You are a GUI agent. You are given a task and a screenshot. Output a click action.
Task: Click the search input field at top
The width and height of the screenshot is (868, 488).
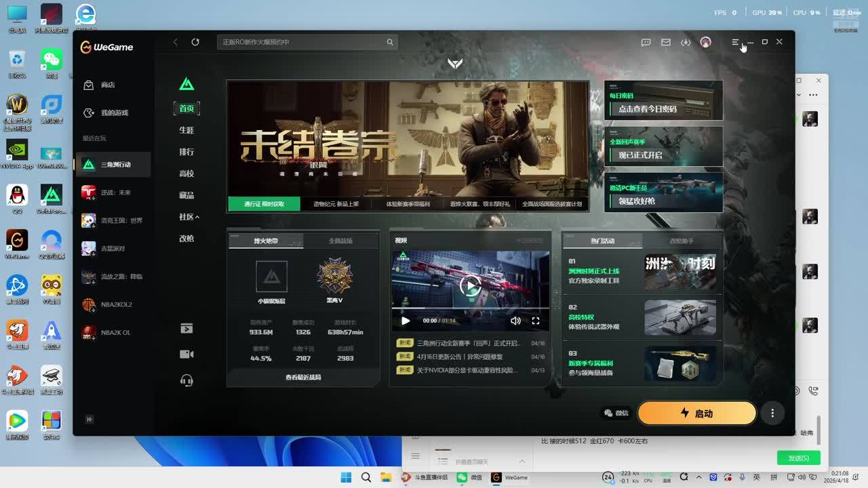coord(302,42)
